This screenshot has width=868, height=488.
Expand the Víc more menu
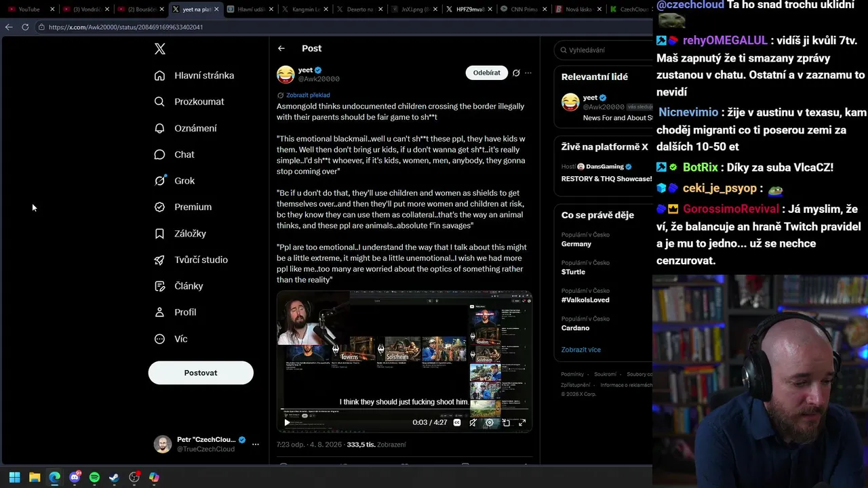point(171,339)
